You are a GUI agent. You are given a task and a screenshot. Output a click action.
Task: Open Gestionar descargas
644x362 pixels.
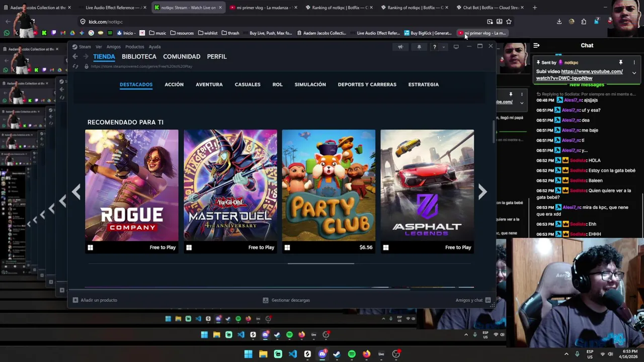(286, 300)
